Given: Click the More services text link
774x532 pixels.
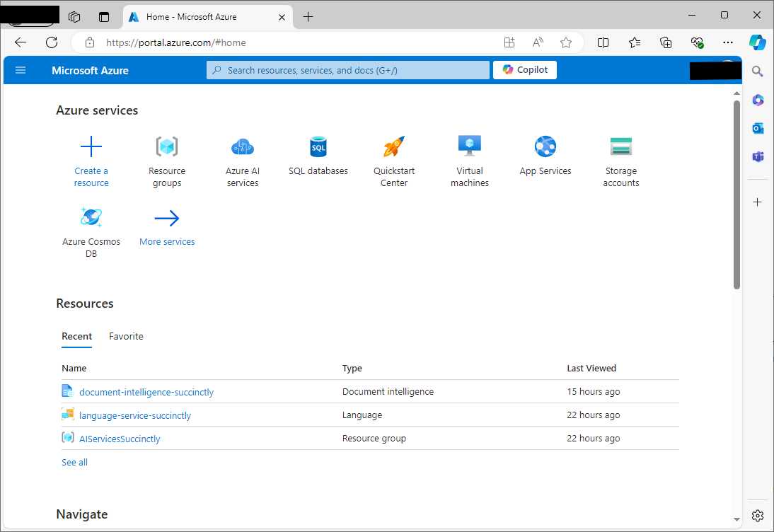Looking at the screenshot, I should point(167,242).
